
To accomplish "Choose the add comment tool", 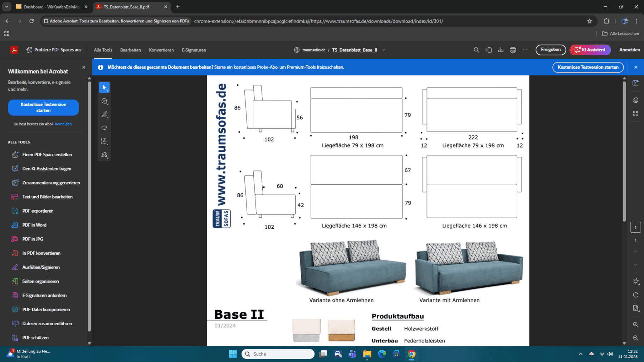I will click(104, 101).
